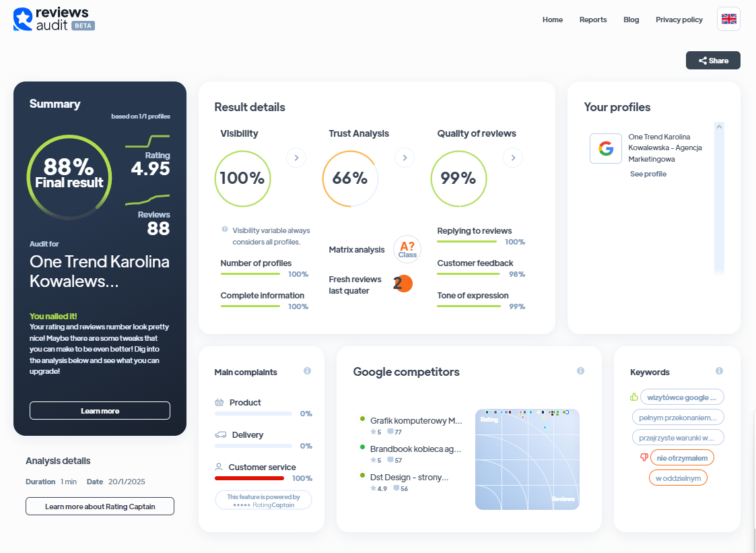Click competitor 'Dst Design - strony...'
This screenshot has height=553, width=756.
(x=409, y=478)
